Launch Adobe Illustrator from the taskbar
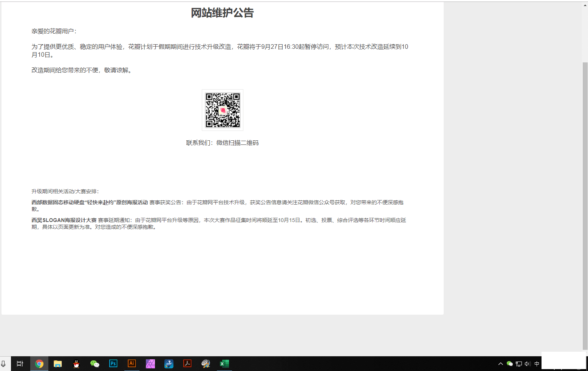 pyautogui.click(x=132, y=363)
